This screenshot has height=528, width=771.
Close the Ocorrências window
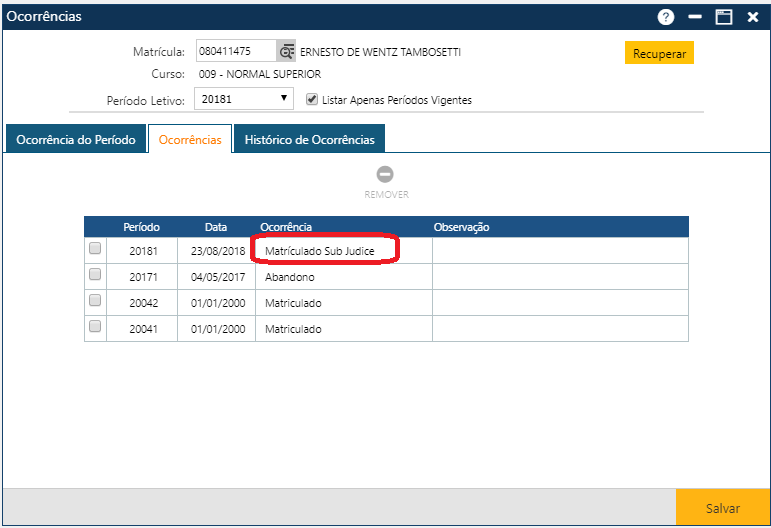(x=752, y=17)
